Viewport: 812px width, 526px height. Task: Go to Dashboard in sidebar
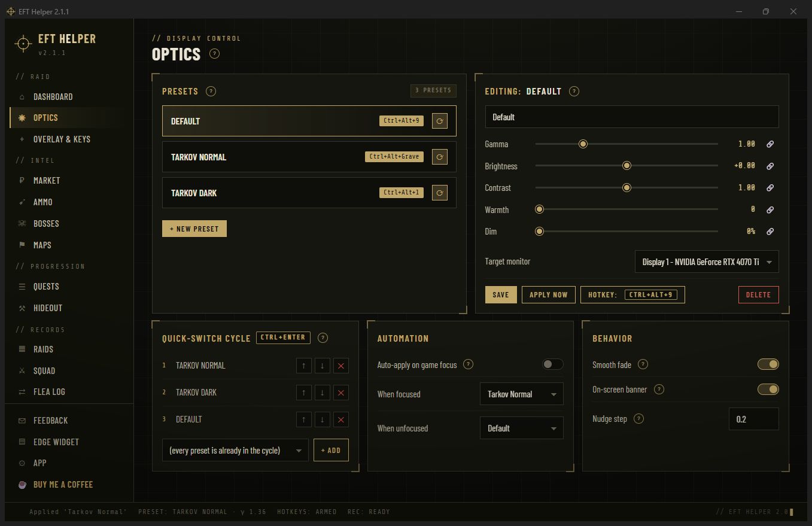coord(69,97)
